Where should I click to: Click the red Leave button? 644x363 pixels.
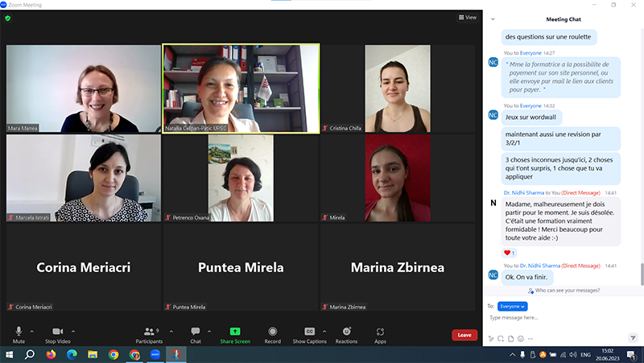464,335
